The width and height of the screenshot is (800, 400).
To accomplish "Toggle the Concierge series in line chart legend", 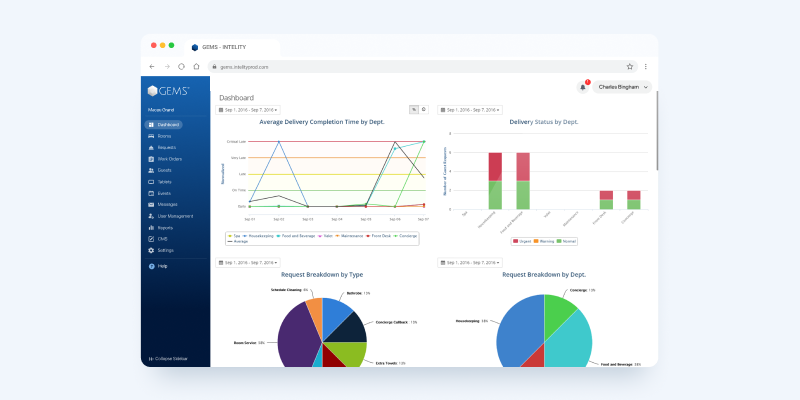I will coord(405,236).
